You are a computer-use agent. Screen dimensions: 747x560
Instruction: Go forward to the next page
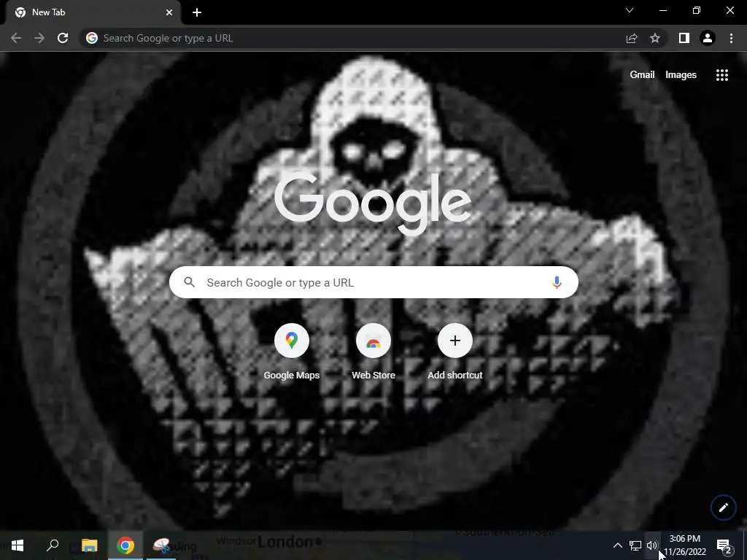(x=39, y=38)
